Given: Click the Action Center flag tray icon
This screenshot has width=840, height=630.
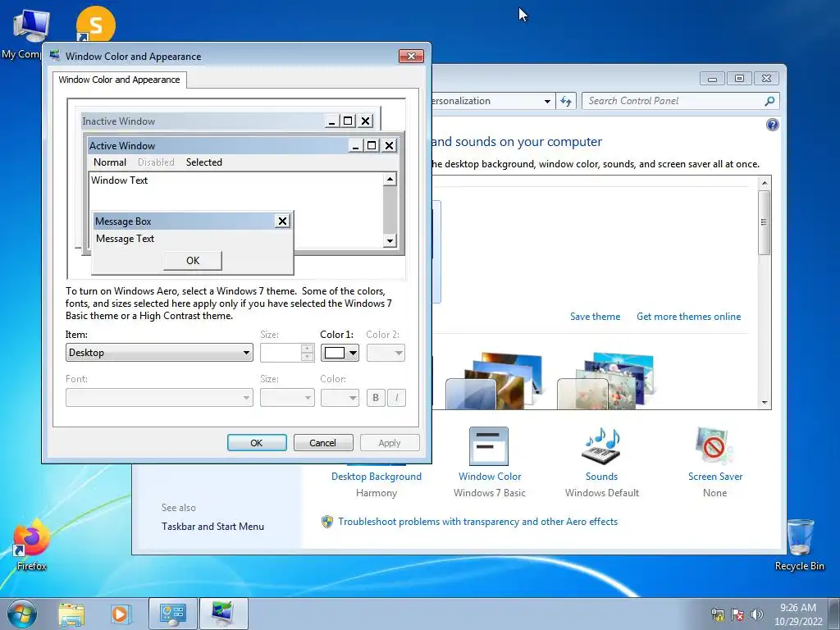Looking at the screenshot, I should [x=737, y=614].
